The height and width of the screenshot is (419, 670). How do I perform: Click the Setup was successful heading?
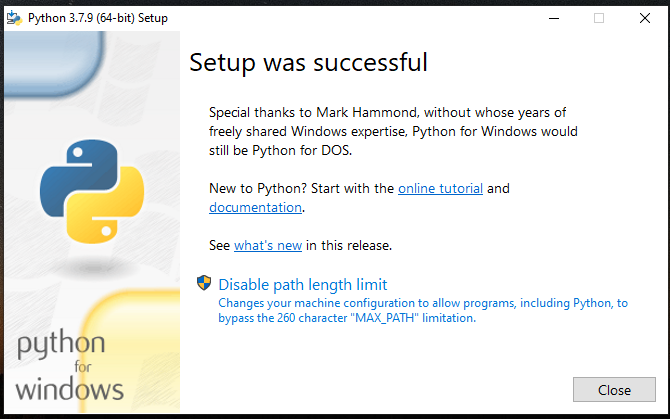[308, 63]
